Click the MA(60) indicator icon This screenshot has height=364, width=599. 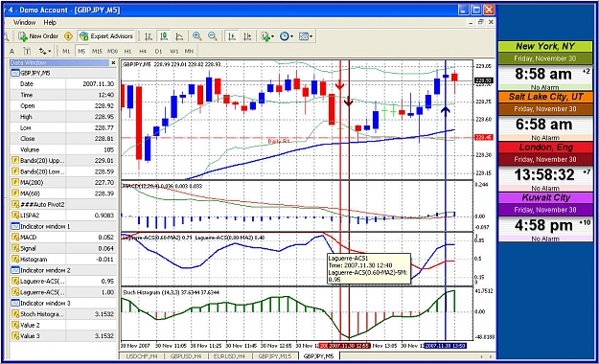(x=15, y=193)
